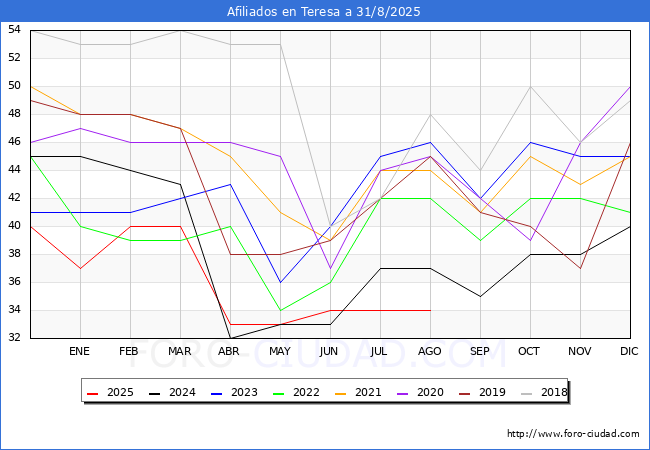Click the y-axis value 40
Viewport: 650px width, 450px height.
pos(15,225)
